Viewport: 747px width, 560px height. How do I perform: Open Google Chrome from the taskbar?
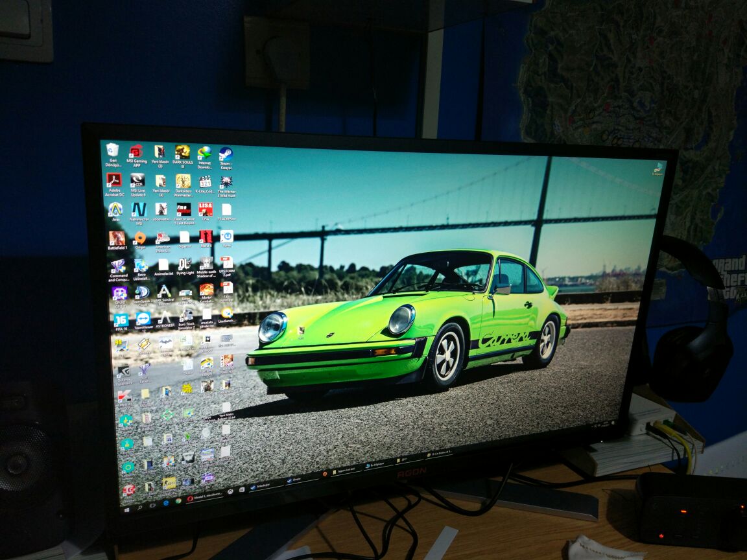pos(178,500)
